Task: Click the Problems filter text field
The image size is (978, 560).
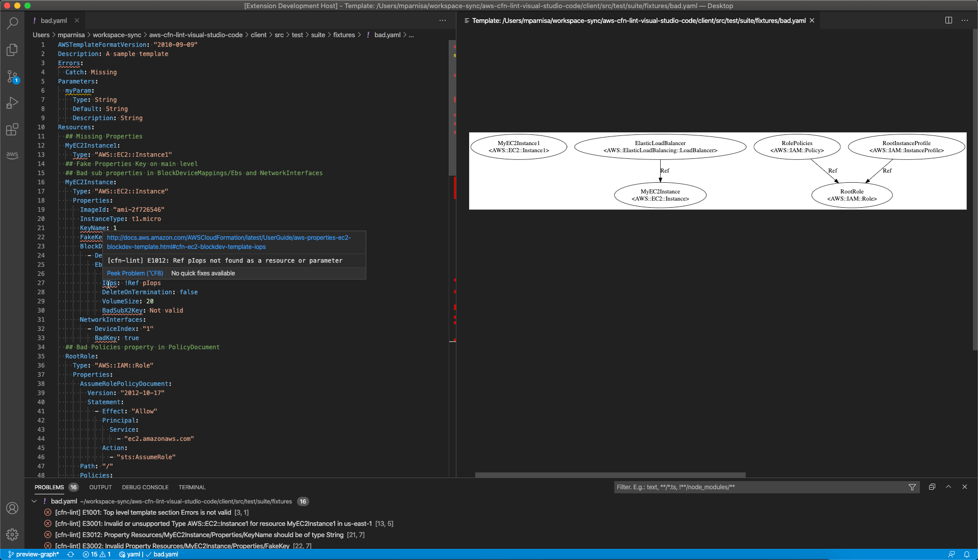Action: pyautogui.click(x=759, y=487)
